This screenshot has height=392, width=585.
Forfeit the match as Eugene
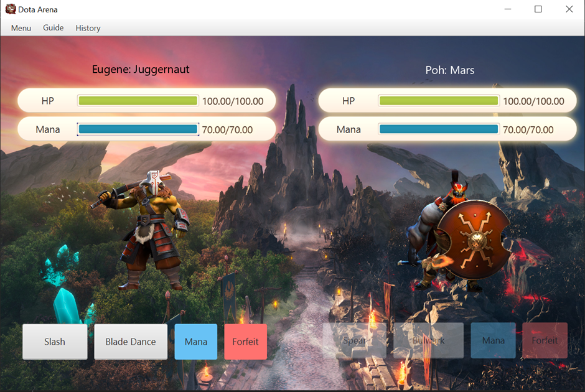point(245,341)
